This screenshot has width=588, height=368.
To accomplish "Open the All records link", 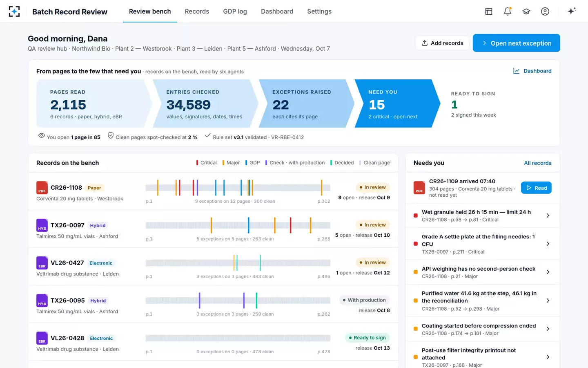I will 538,163.
